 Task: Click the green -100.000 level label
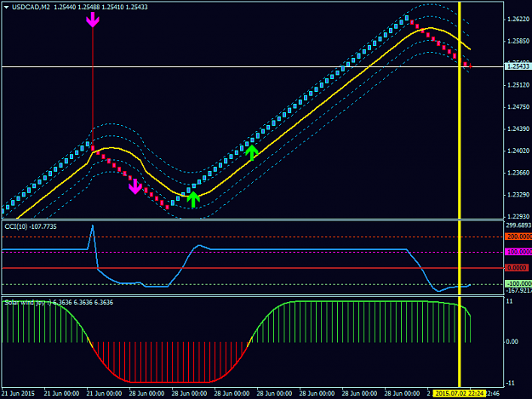pyautogui.click(x=518, y=283)
